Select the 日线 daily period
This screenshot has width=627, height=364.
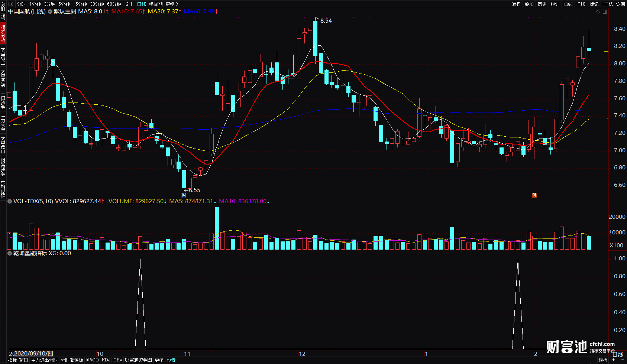coord(142,4)
